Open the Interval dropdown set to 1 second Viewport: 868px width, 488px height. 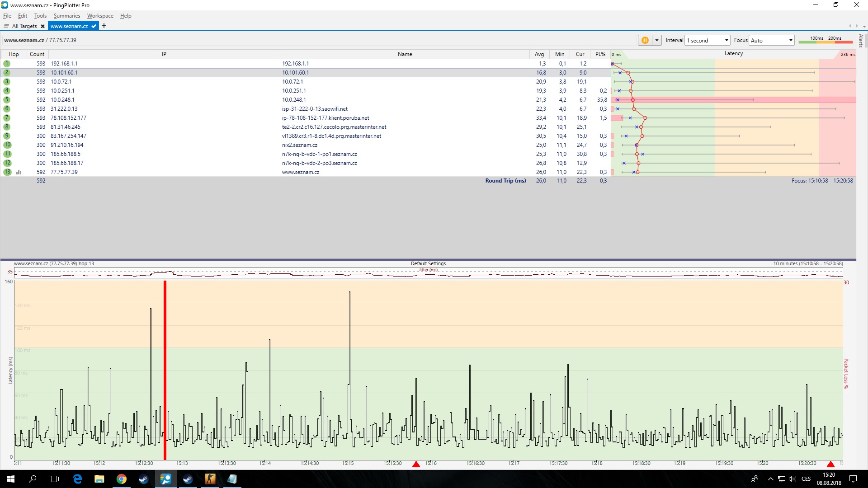point(708,40)
